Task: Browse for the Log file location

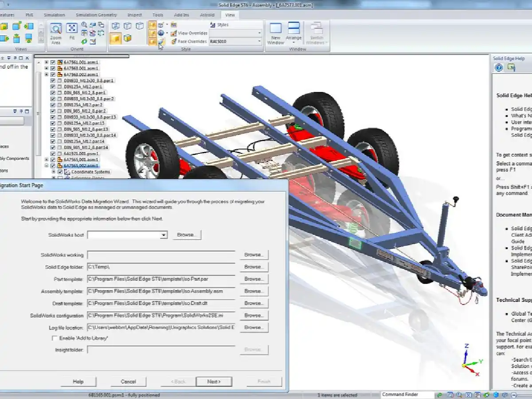Action: [254, 328]
